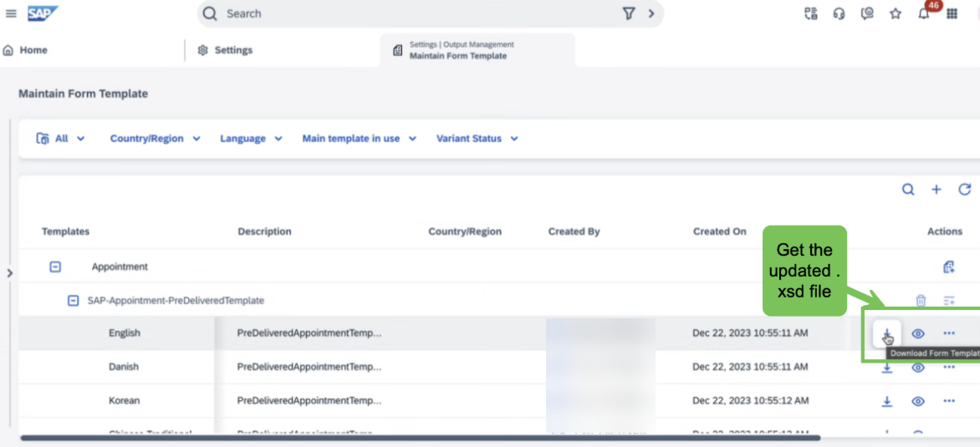Preview the English template with the eye icon
The width and height of the screenshot is (980, 447).
(x=917, y=333)
